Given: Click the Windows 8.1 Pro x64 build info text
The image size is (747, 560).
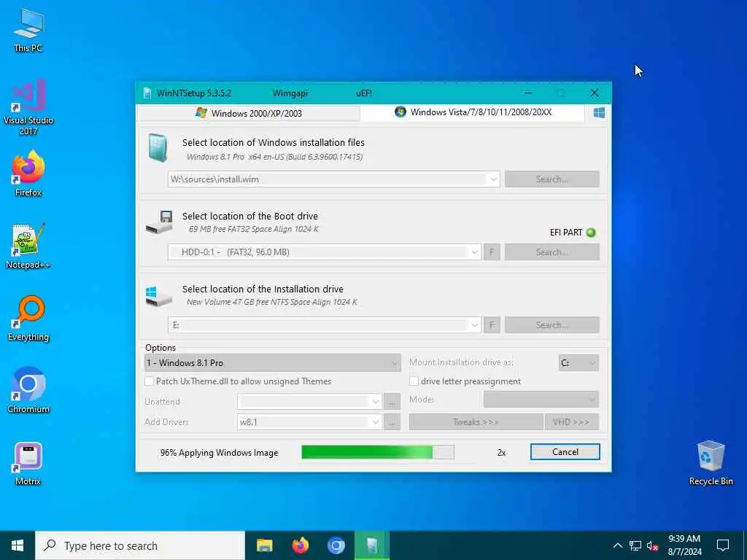Looking at the screenshot, I should (274, 157).
